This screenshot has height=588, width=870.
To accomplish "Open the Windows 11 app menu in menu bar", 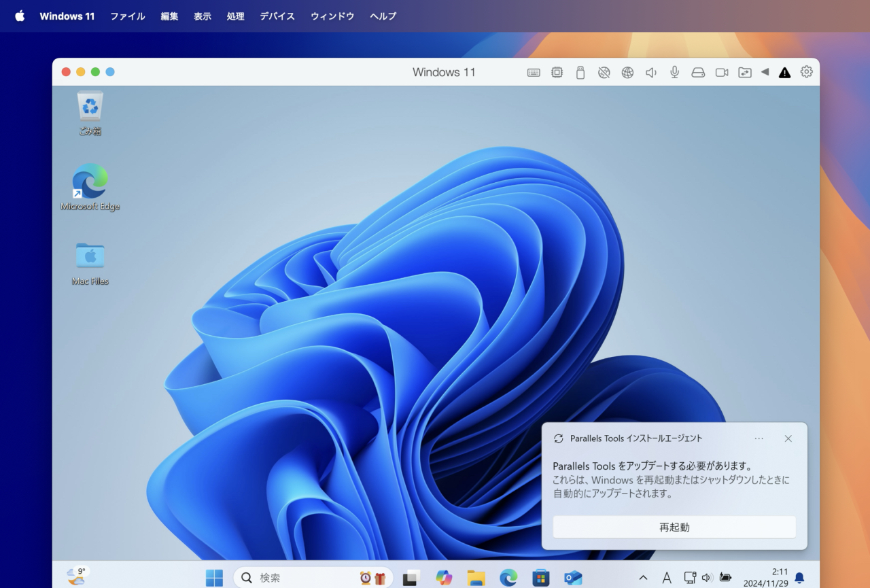I will pyautogui.click(x=67, y=16).
